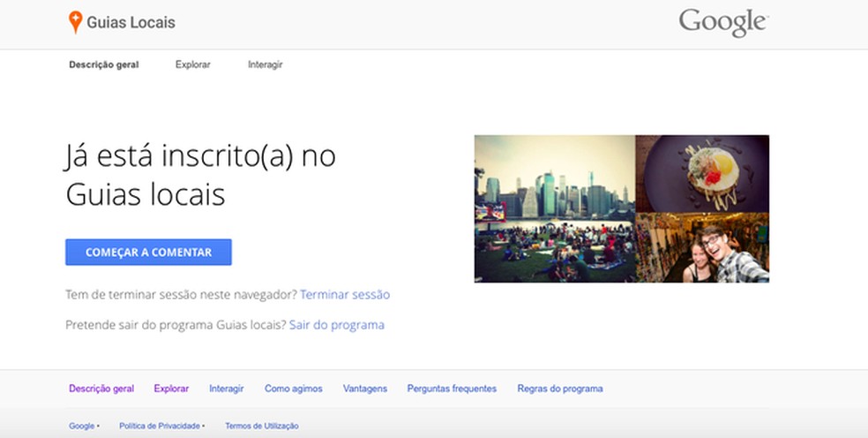
Task: Click 'Tem de terminar sessão neste navegador?' text
Action: point(182,294)
